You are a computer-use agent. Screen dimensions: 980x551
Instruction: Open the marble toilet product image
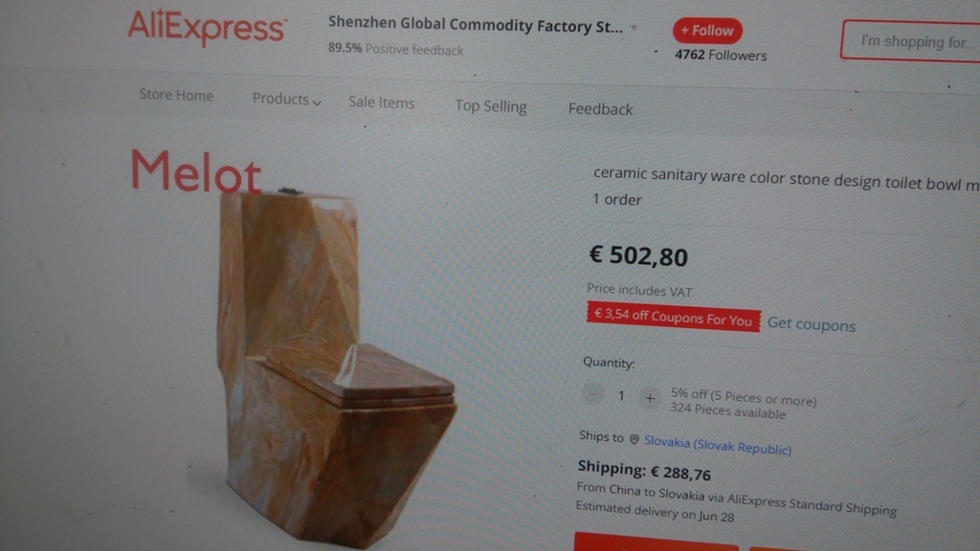pos(336,364)
